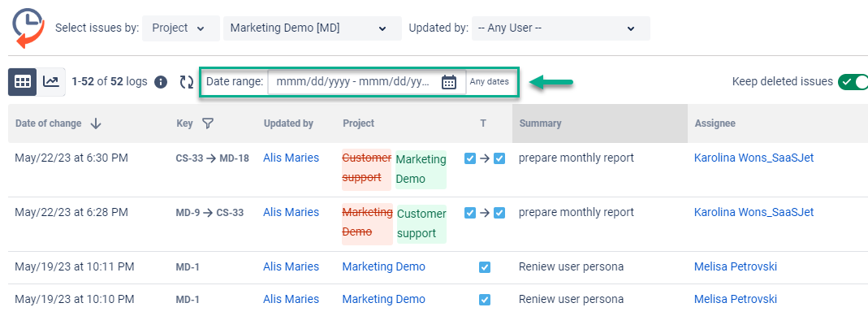Switch to chart graph view
This screenshot has height=316, width=868.
(x=51, y=82)
